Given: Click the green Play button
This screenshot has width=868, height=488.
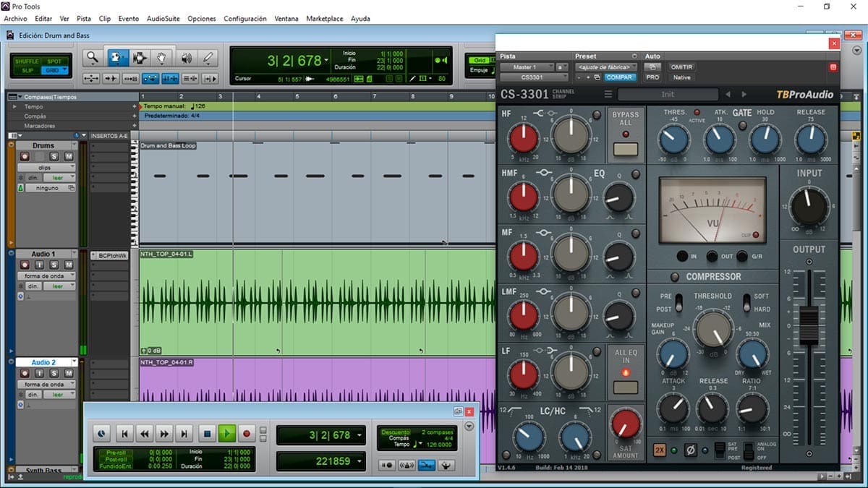Looking at the screenshot, I should 227,434.
